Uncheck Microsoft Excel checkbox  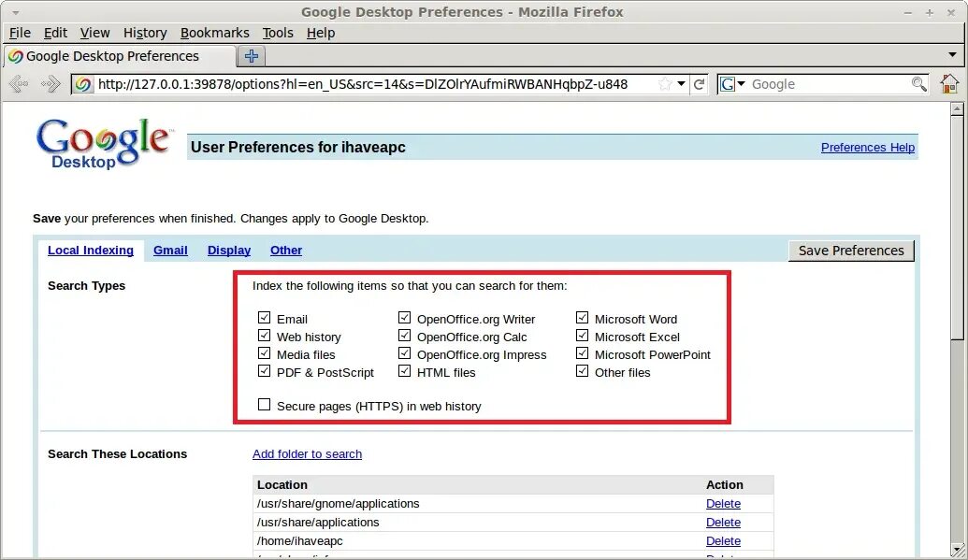(582, 336)
